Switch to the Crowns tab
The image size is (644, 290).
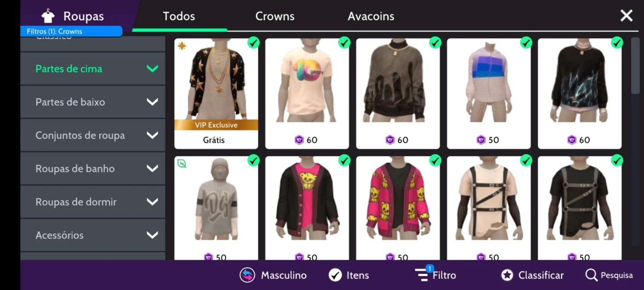pos(275,16)
